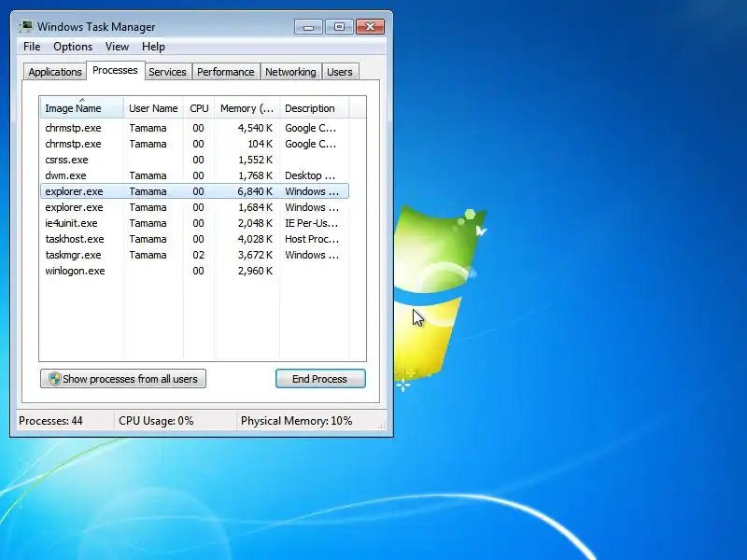This screenshot has width=747, height=560.
Task: Click CPU Usage: 0% status entry
Action: (156, 421)
